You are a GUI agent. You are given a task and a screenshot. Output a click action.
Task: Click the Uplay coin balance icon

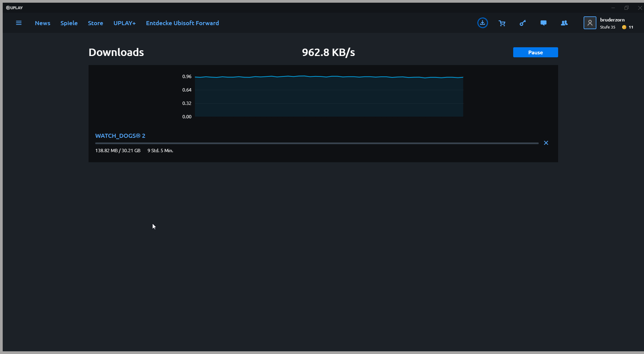[624, 27]
